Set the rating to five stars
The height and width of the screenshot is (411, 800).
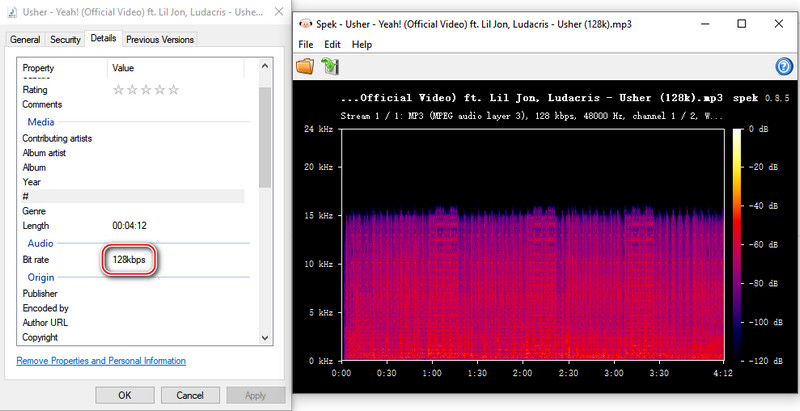click(x=173, y=90)
